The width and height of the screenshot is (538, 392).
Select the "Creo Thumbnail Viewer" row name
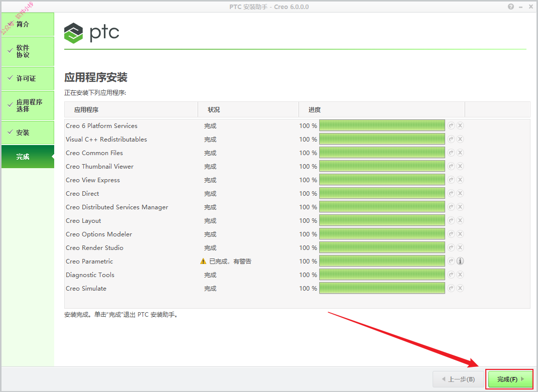tap(99, 166)
